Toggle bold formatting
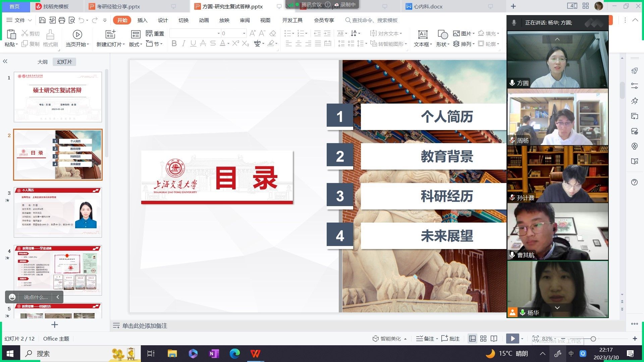 [174, 44]
